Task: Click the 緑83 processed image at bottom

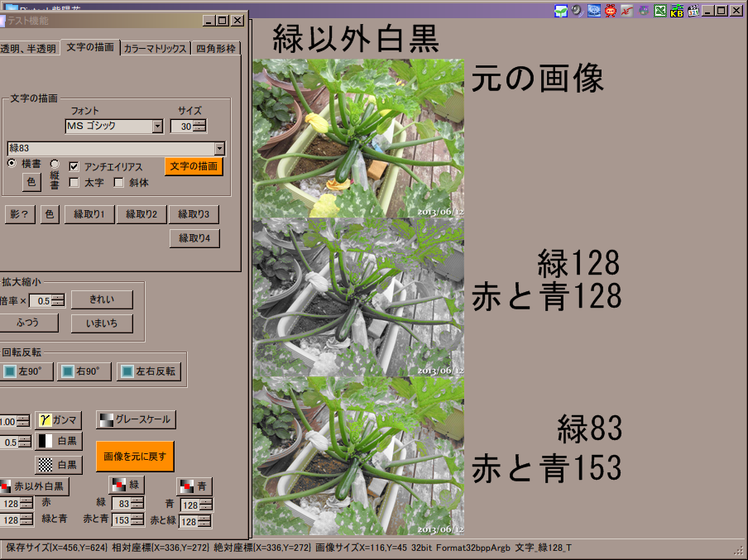Action: [358, 456]
